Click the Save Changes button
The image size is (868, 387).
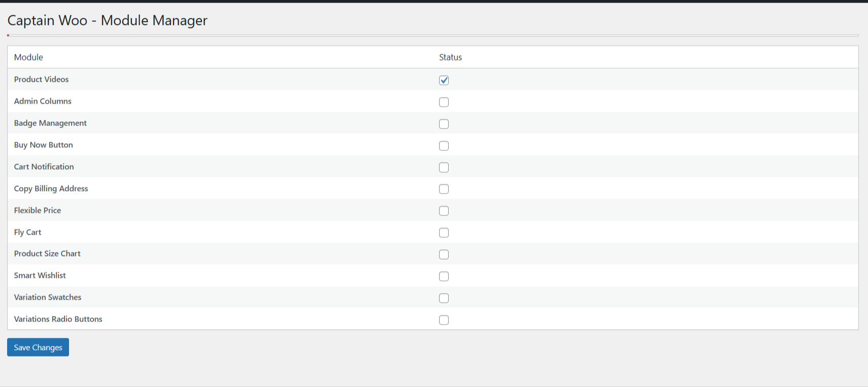coord(38,347)
